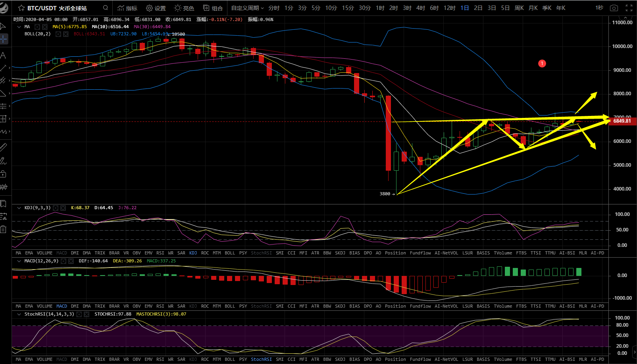Screen dimensions: 637x364
Task: Close the KDJ indicator panel
Action: (63, 208)
